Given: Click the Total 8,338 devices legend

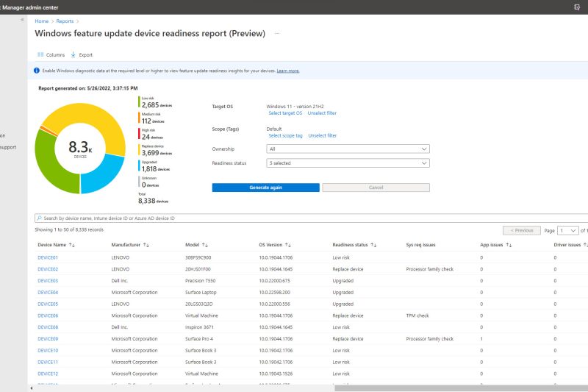Looking at the screenshot, I should click(153, 199).
